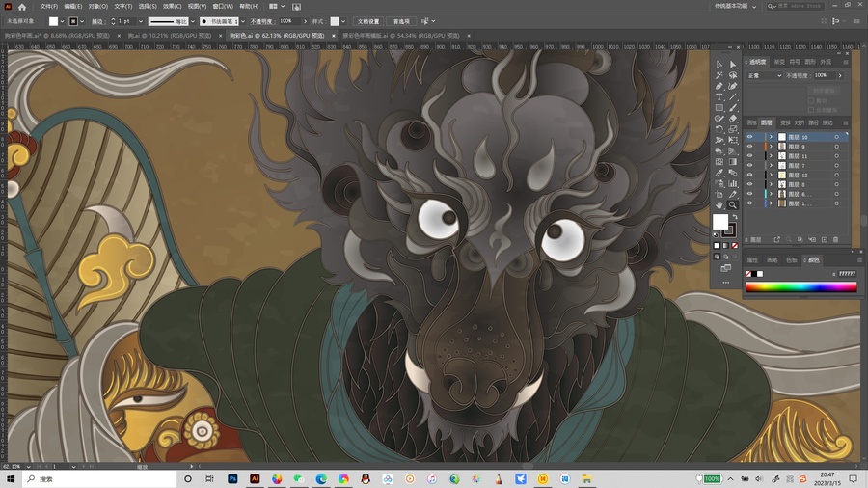Open the stroke weight 1 pt dropdown
The image size is (868, 488).
point(141,21)
